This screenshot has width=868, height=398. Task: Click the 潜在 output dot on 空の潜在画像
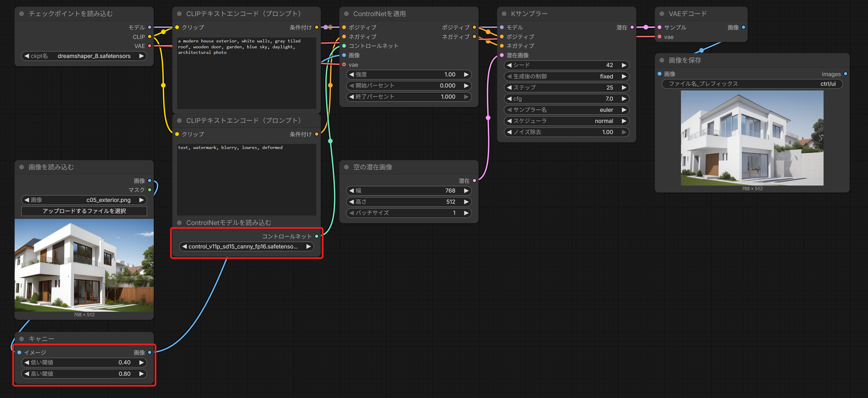coord(475,180)
